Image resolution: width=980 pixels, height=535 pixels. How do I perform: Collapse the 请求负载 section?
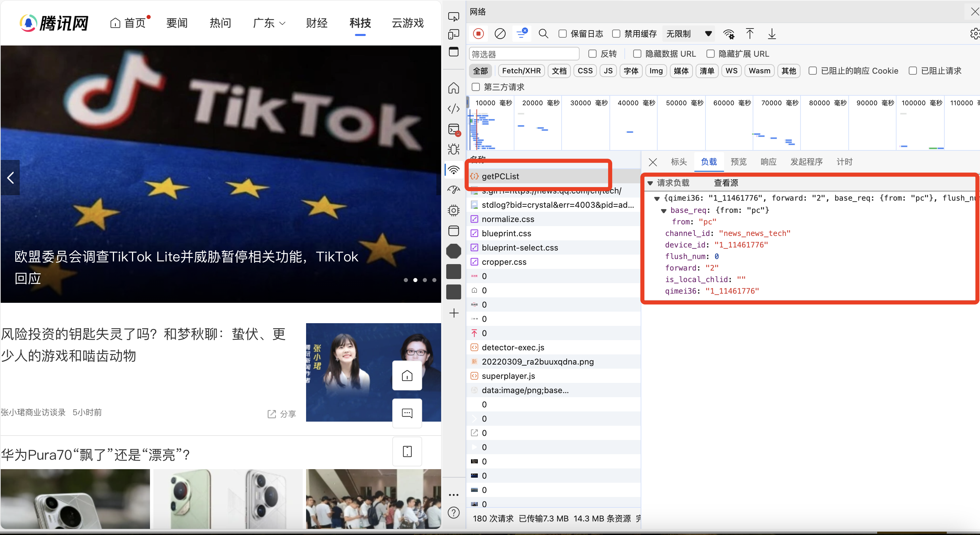click(x=650, y=183)
